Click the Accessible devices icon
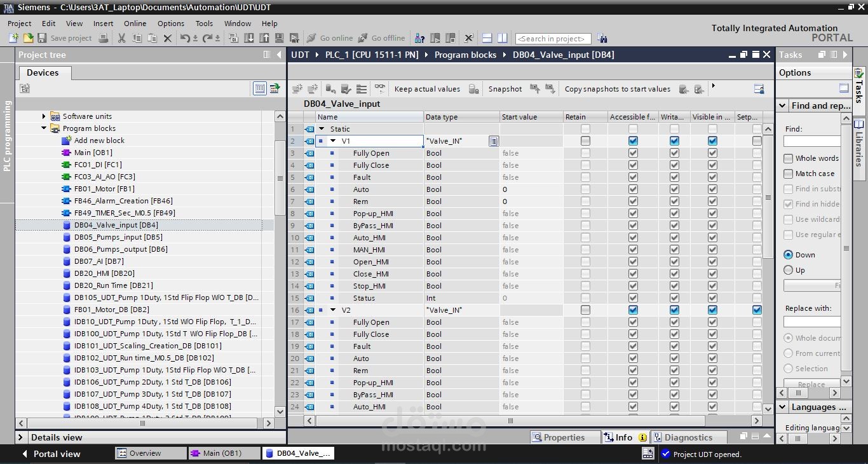 coord(420,38)
